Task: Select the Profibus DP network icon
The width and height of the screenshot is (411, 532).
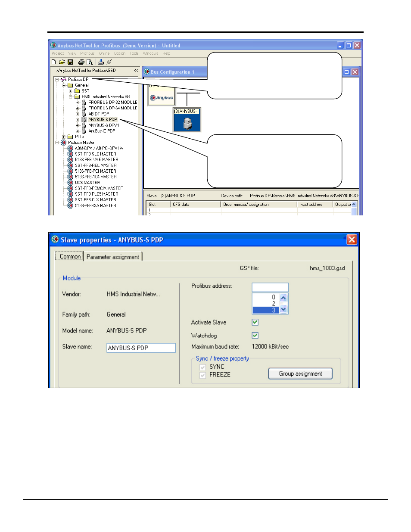Action: pyautogui.click(x=64, y=79)
